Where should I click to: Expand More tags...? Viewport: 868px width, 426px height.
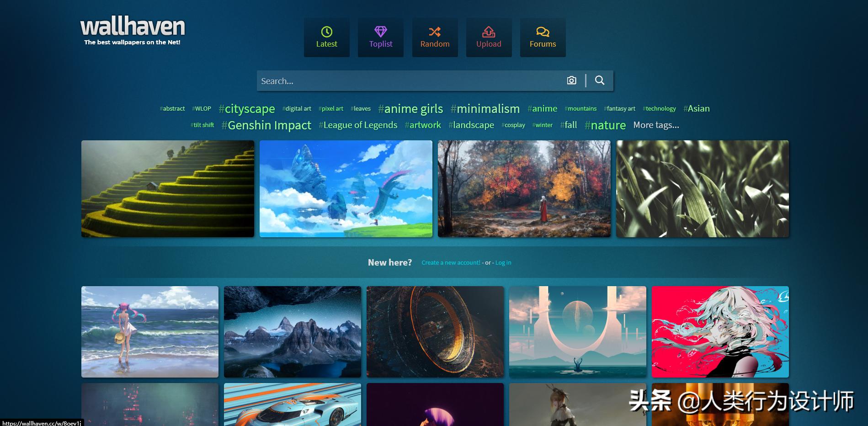(x=656, y=125)
